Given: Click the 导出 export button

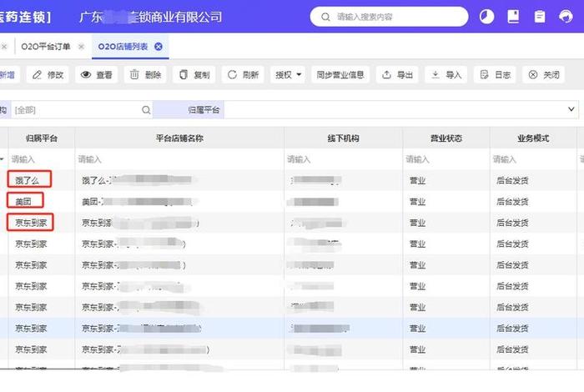Looking at the screenshot, I should click(397, 75).
